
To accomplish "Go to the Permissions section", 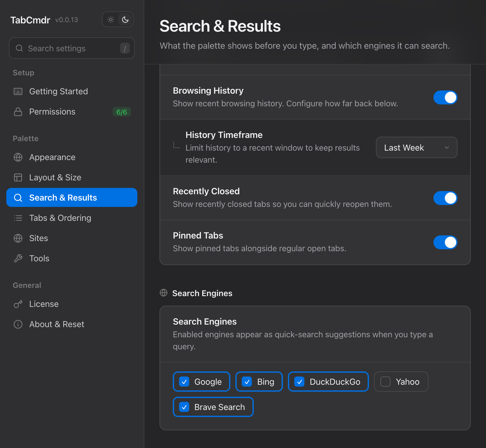I will tap(72, 112).
